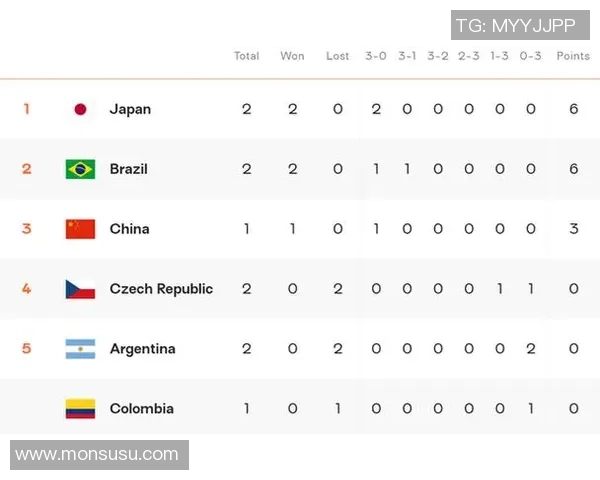Click the Total column header

(246, 56)
